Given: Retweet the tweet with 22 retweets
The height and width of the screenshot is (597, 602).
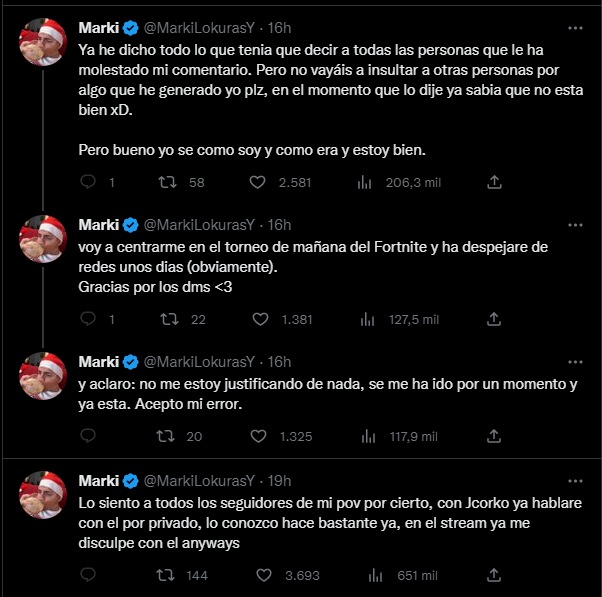Looking at the screenshot, I should tap(171, 319).
